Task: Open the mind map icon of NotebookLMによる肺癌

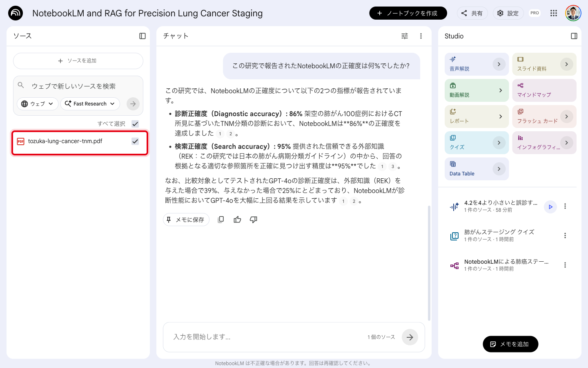Action: coord(454,266)
